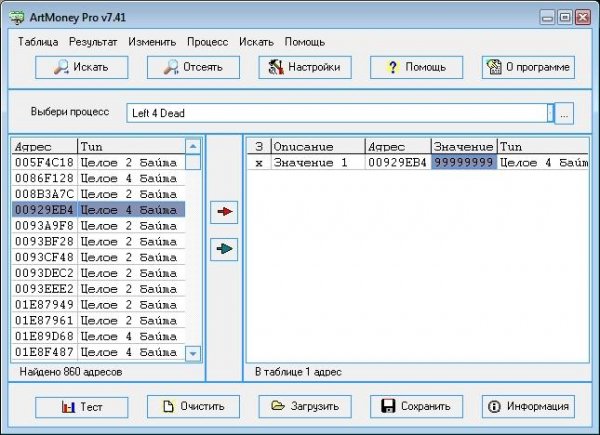Select address row 008B3A7C

98,194
